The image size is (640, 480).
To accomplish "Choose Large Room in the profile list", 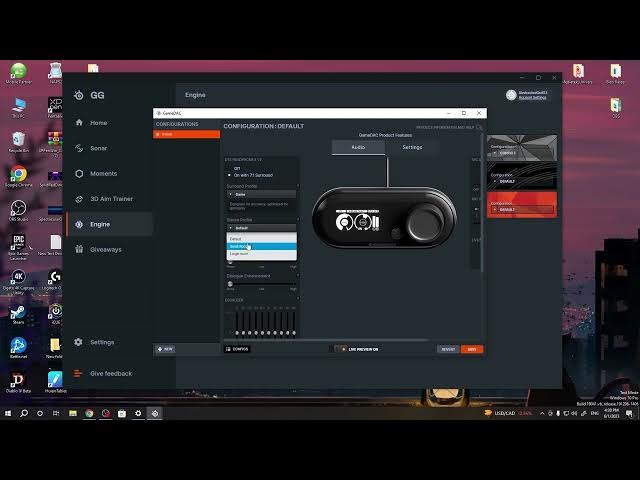I will 262,253.
